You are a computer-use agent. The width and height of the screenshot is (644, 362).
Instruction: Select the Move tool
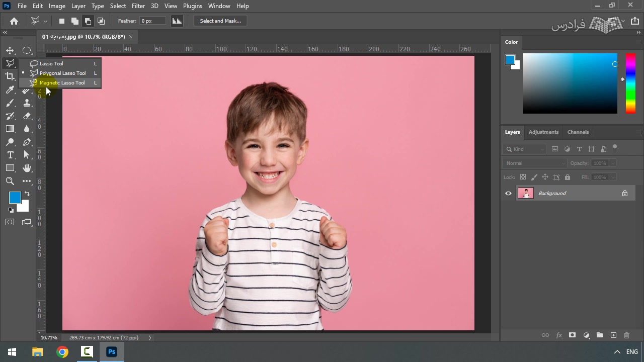(10, 50)
